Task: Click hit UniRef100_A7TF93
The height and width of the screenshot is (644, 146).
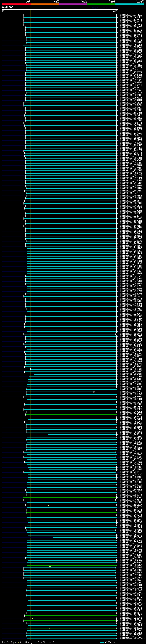Action: [131, 459]
